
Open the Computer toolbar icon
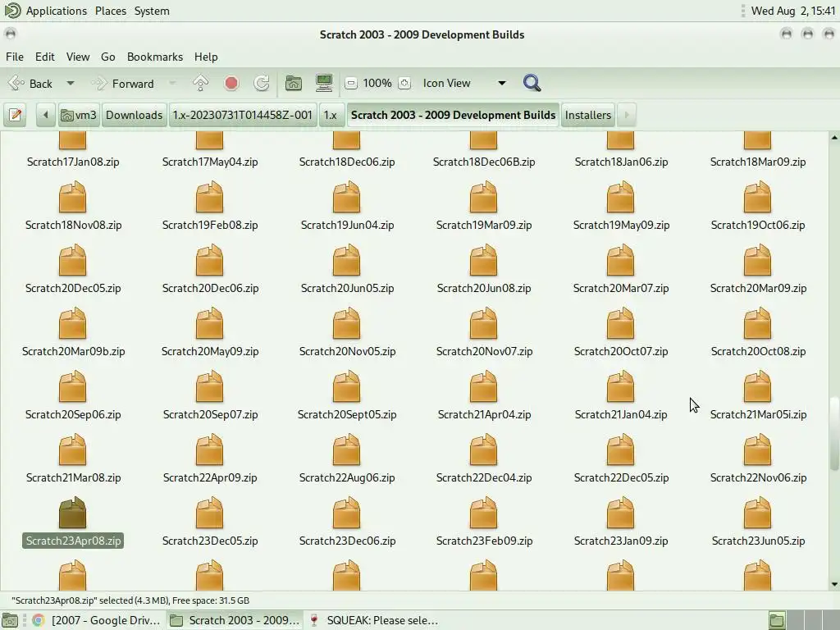click(x=324, y=83)
